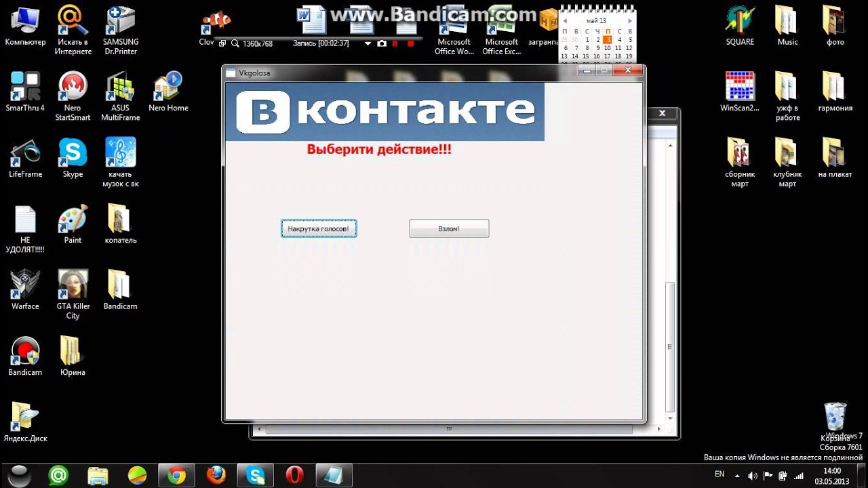Open SAMSUNG Dr.Printer shortcut
This screenshot has height=488, width=868.
121,30
